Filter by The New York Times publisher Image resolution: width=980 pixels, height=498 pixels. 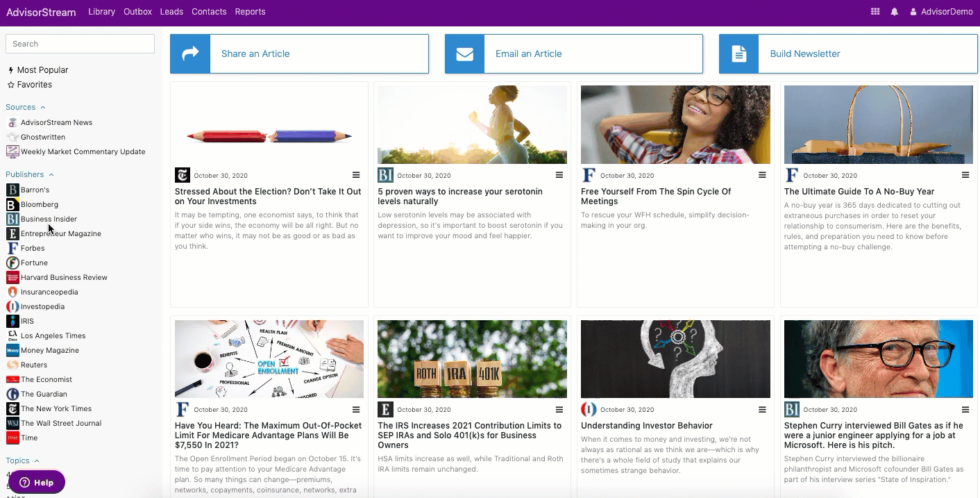point(56,408)
